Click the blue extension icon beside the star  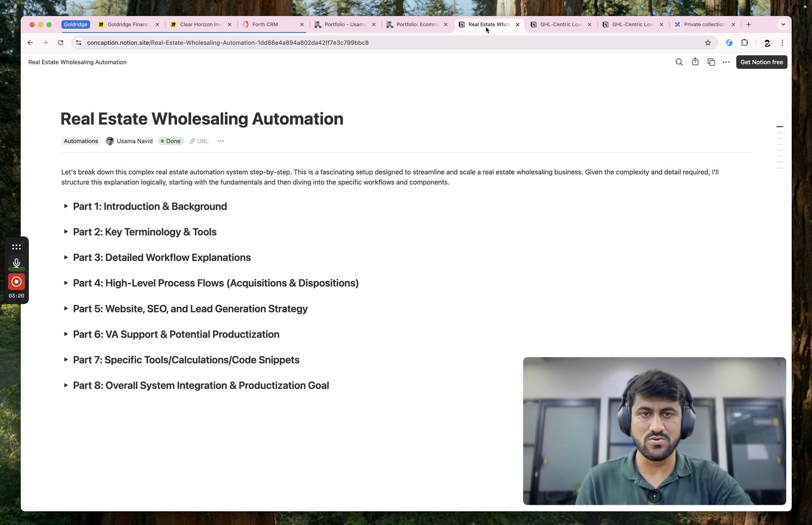[729, 43]
